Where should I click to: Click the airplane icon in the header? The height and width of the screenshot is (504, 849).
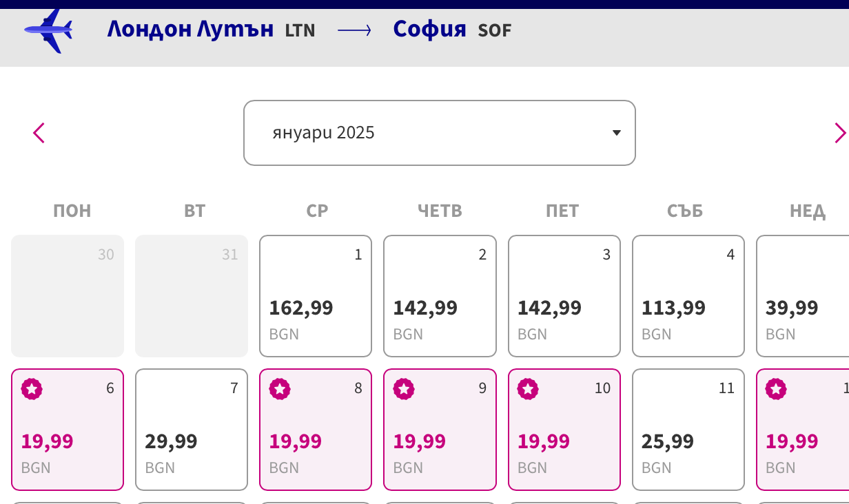pos(48,31)
